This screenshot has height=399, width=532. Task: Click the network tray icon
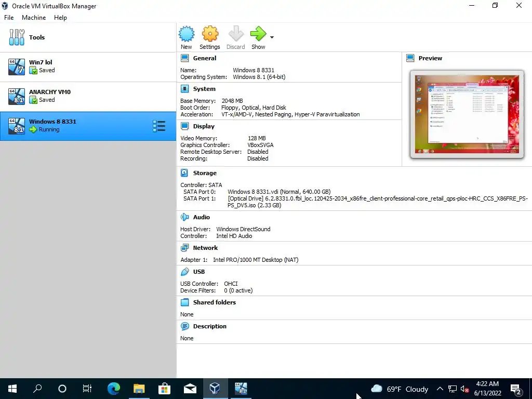(x=453, y=389)
